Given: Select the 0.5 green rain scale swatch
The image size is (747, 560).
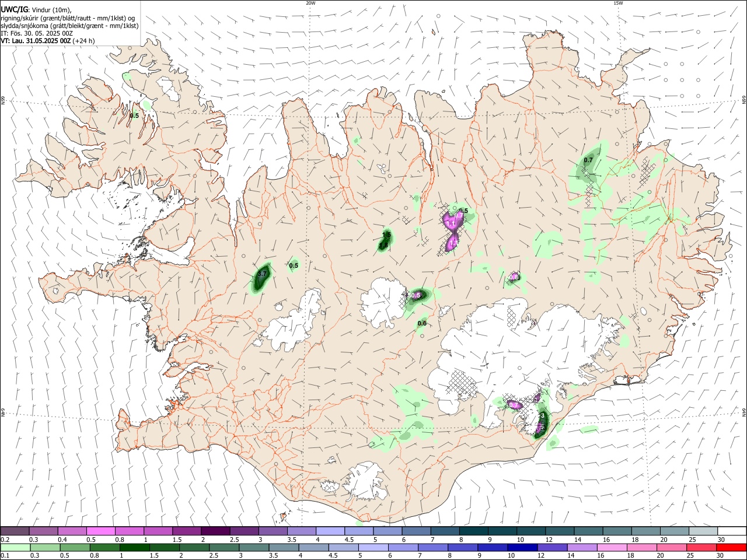Looking at the screenshot, I should click(x=74, y=547).
